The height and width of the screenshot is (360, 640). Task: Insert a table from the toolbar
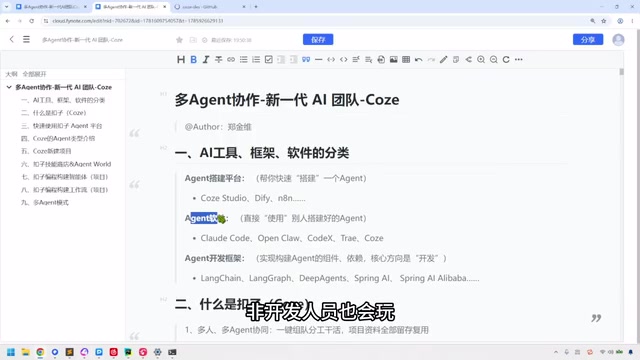(x=406, y=60)
